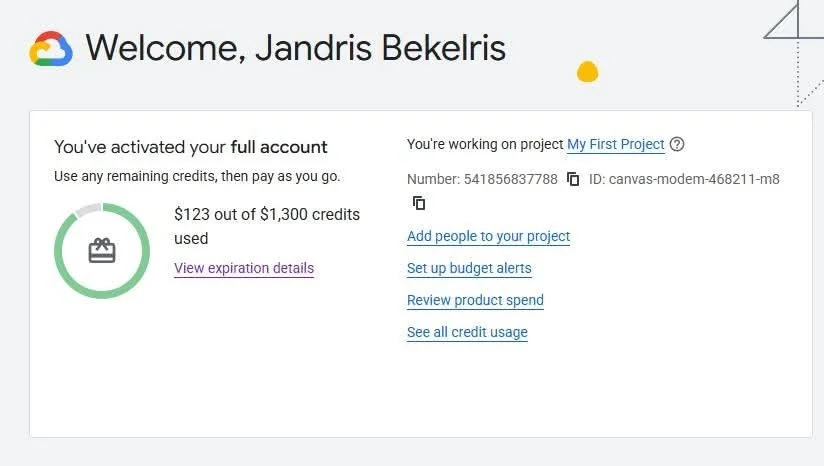824x466 pixels.
Task: Click the gift card icon in credits ring
Action: coord(102,251)
